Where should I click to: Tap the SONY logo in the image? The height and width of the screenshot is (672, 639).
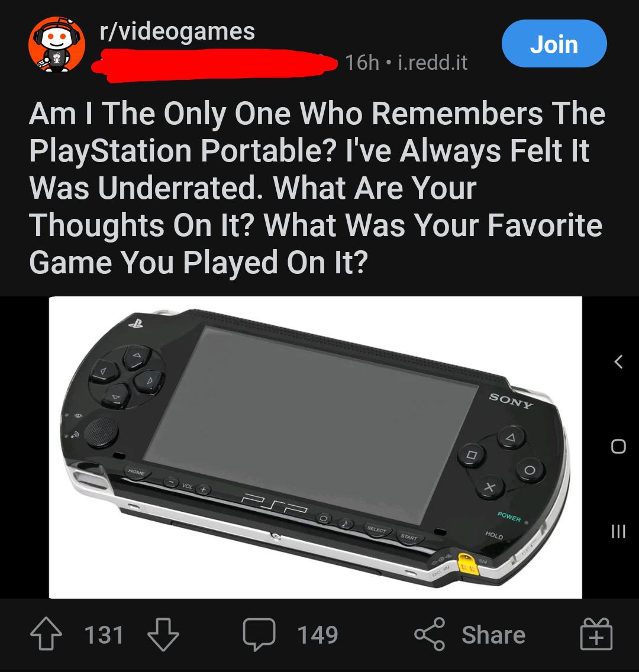click(511, 401)
